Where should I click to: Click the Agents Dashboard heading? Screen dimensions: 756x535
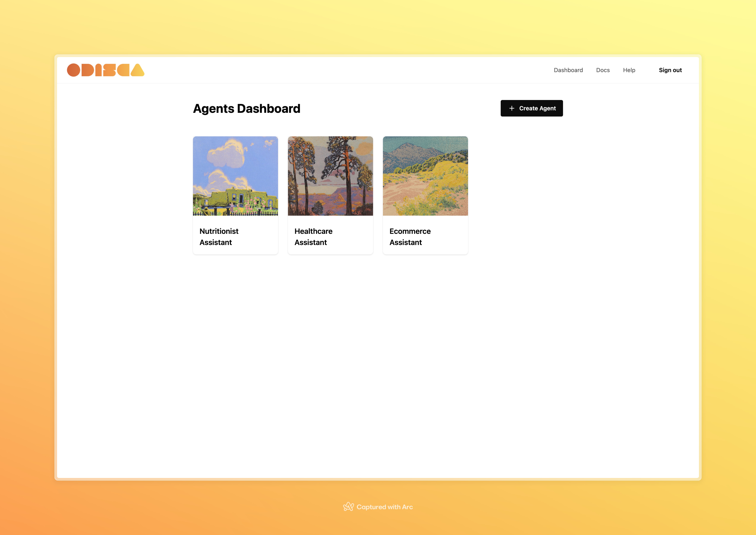pyautogui.click(x=247, y=108)
